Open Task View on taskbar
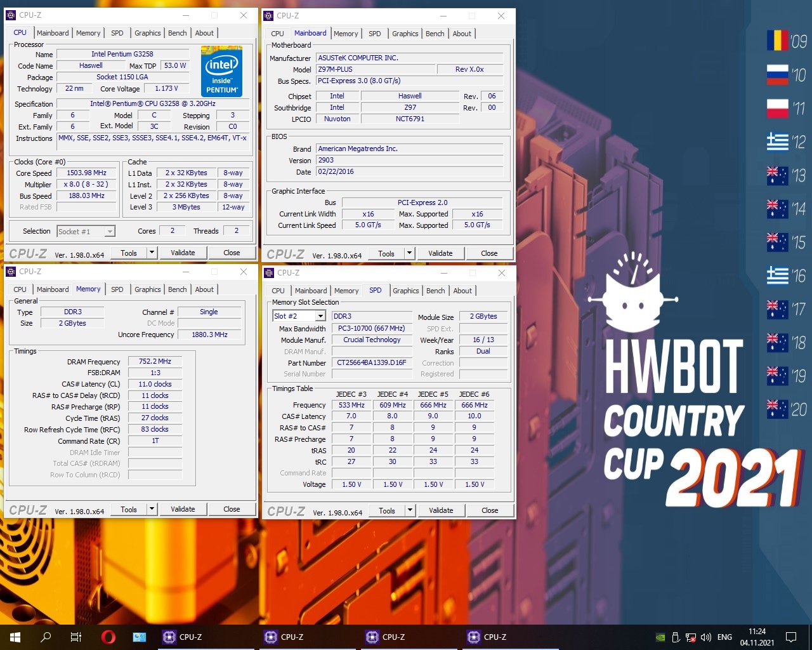The width and height of the screenshot is (812, 650). pos(76,637)
